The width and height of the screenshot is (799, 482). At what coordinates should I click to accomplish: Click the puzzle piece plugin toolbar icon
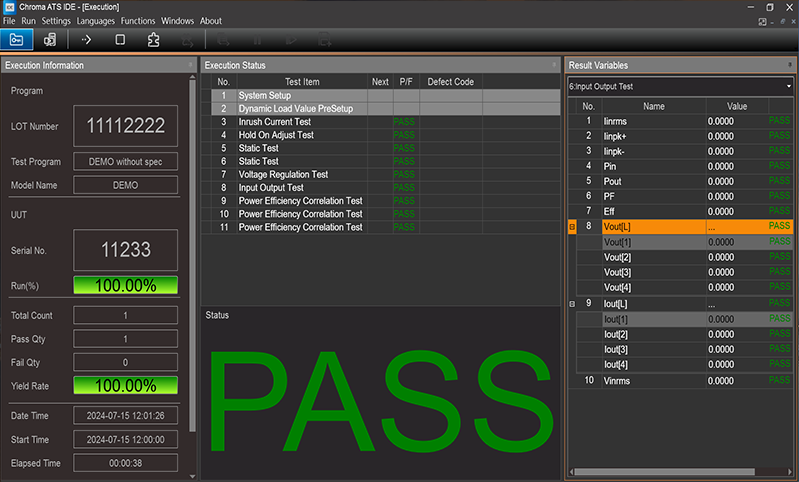(153, 40)
